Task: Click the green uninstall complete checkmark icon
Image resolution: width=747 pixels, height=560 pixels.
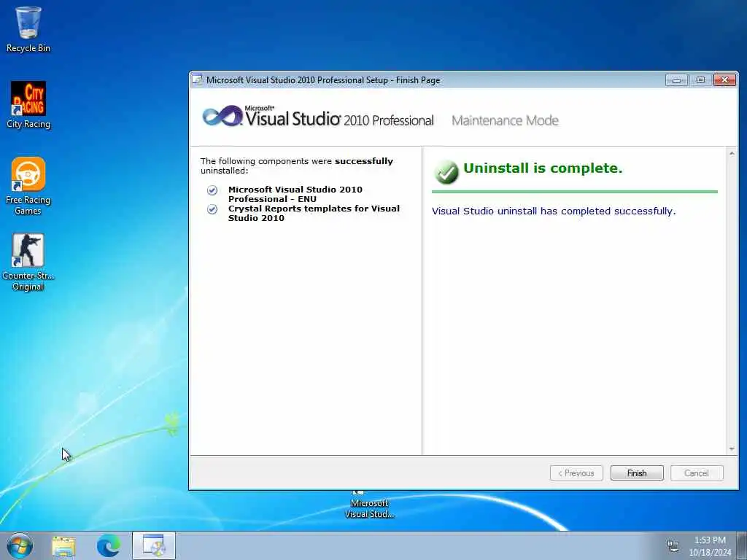Action: pyautogui.click(x=446, y=172)
